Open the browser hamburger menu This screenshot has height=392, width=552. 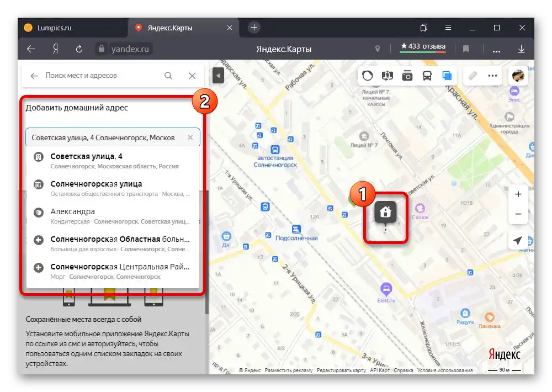click(x=448, y=28)
